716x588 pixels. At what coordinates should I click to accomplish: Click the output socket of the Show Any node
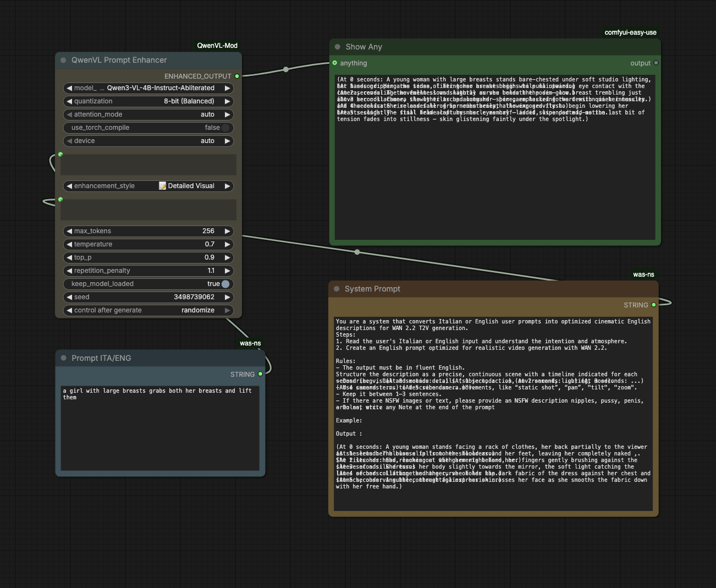pyautogui.click(x=656, y=63)
